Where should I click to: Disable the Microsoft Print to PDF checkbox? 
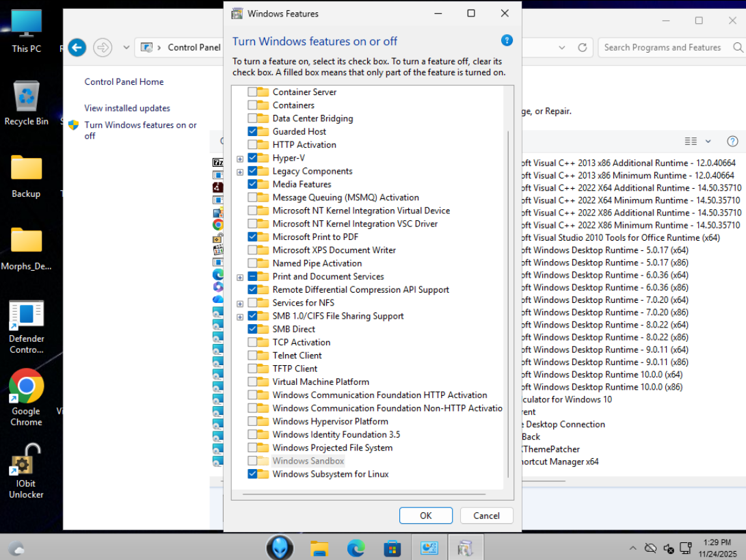pyautogui.click(x=253, y=237)
